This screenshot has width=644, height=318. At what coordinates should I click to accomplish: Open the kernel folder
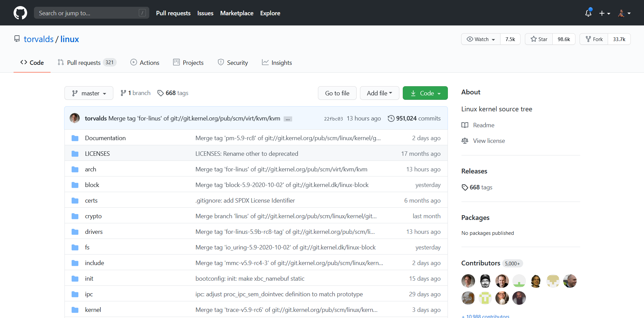point(93,310)
